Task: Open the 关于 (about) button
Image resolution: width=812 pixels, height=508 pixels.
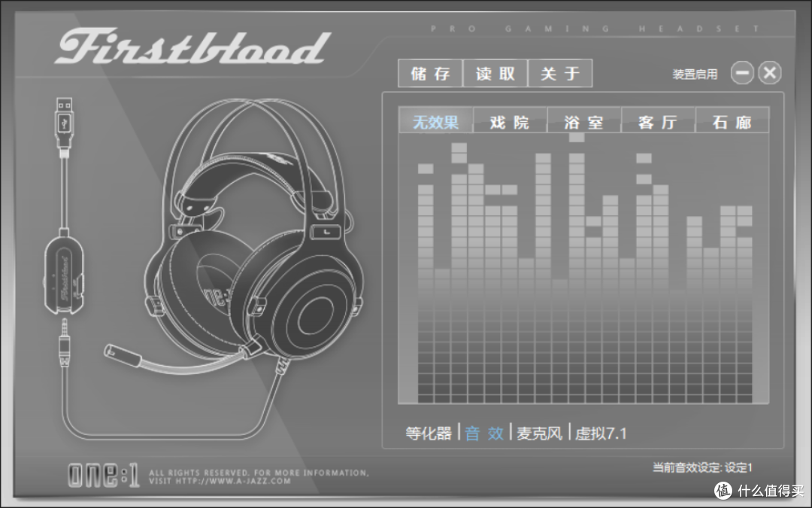Action: click(x=560, y=74)
